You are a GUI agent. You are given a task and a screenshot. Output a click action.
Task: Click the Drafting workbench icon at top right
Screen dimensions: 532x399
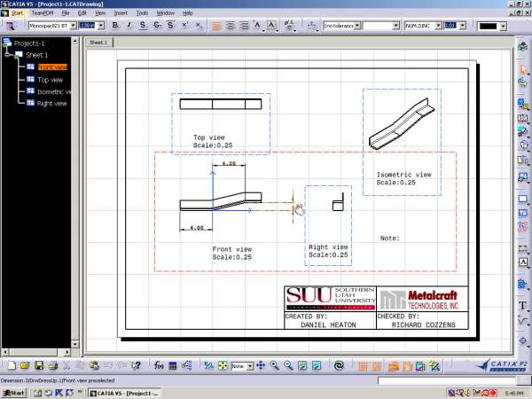coord(523,46)
